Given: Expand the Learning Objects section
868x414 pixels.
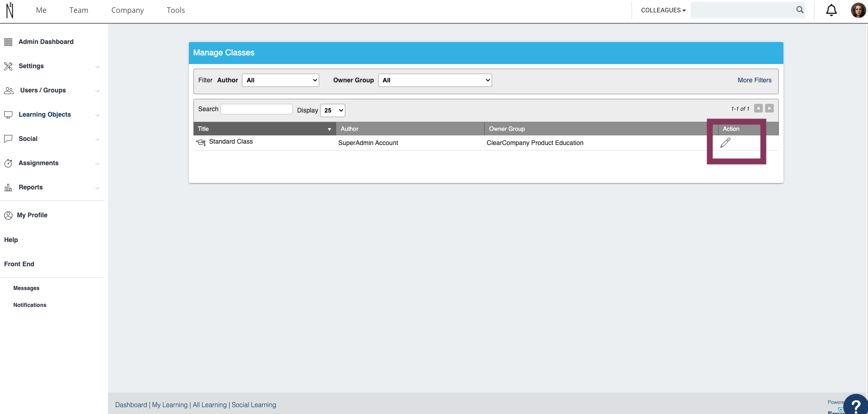Looking at the screenshot, I should coord(97,115).
